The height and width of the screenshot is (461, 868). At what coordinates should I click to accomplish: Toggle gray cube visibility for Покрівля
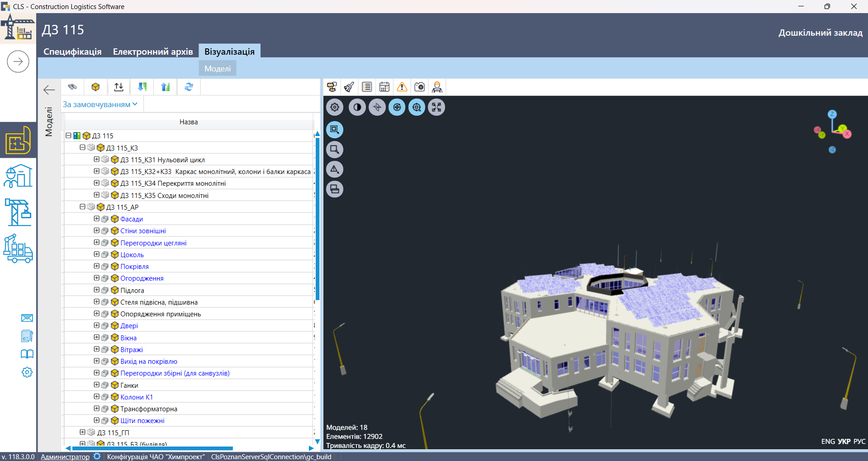tap(105, 267)
